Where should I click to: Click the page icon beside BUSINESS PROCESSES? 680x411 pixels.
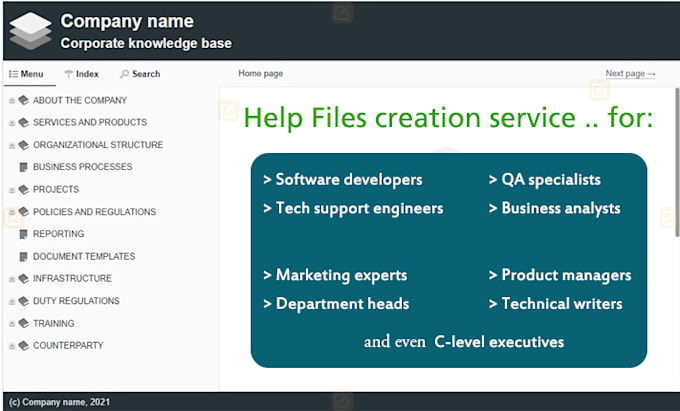click(x=23, y=167)
